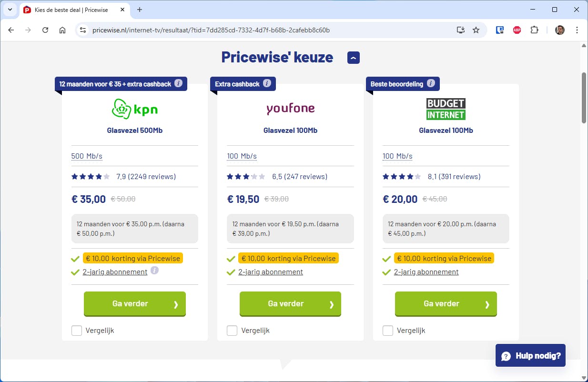
Task: Open the extensions puzzle icon
Action: pyautogui.click(x=534, y=30)
